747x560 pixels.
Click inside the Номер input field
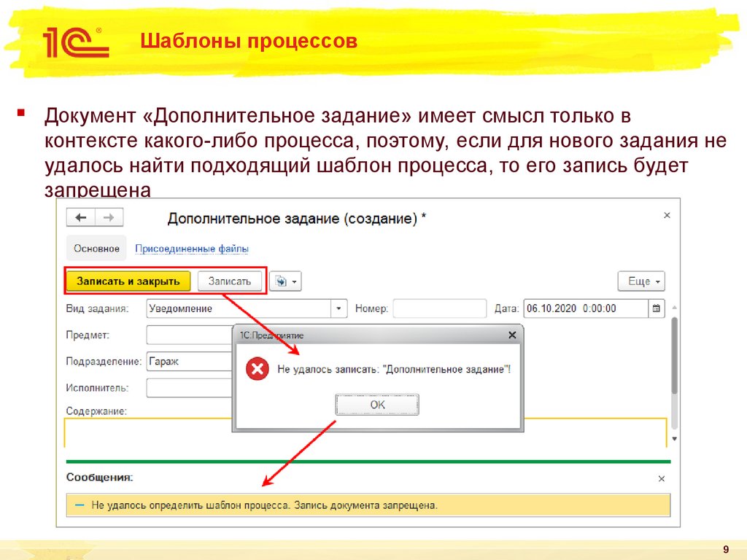pyautogui.click(x=438, y=308)
